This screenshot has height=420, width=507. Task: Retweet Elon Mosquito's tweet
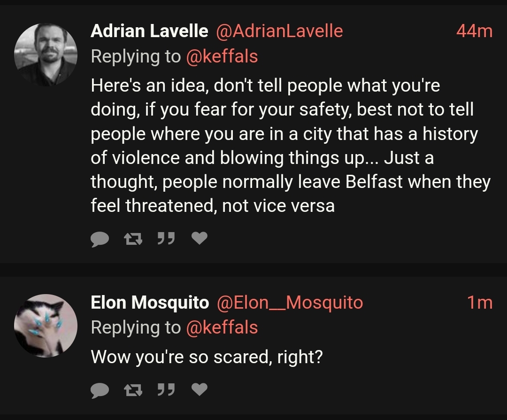pyautogui.click(x=133, y=390)
